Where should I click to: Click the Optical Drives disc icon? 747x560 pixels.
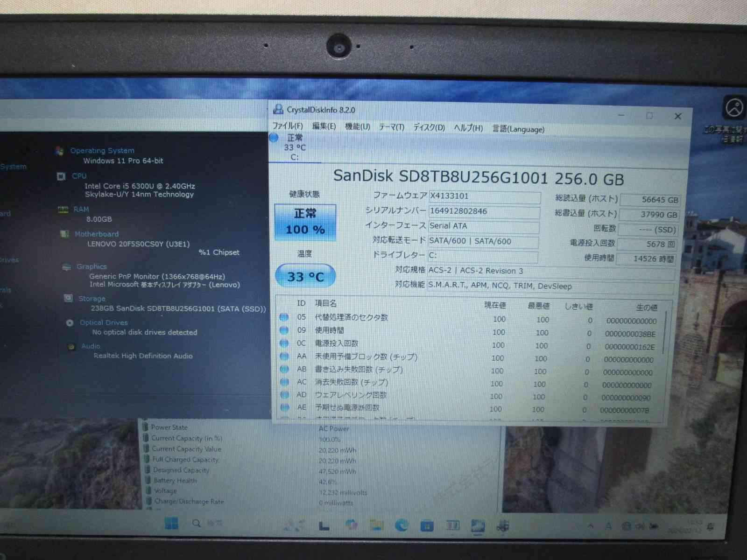[70, 322]
